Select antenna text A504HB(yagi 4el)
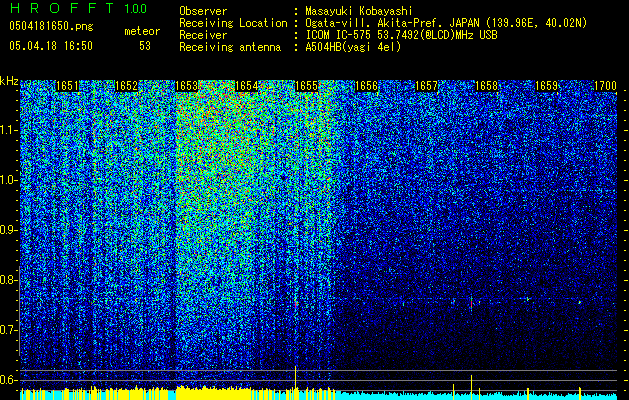The height and width of the screenshot is (400, 629). pos(353,47)
